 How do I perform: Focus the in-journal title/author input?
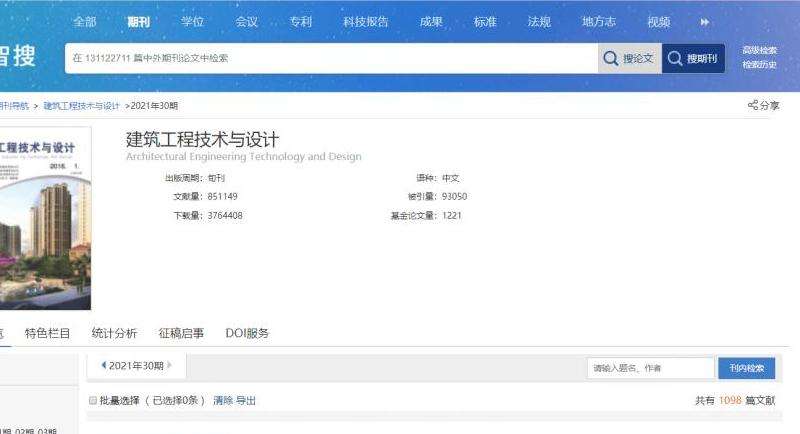(x=651, y=368)
